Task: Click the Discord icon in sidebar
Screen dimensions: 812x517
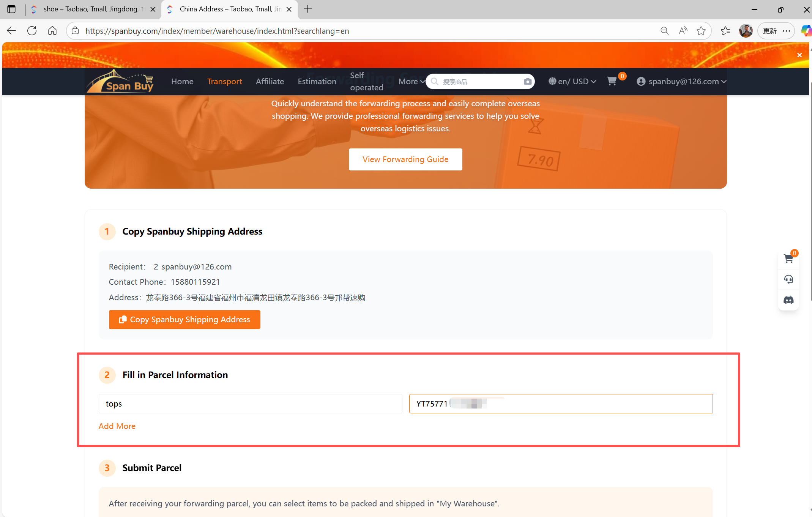Action: pyautogui.click(x=788, y=300)
